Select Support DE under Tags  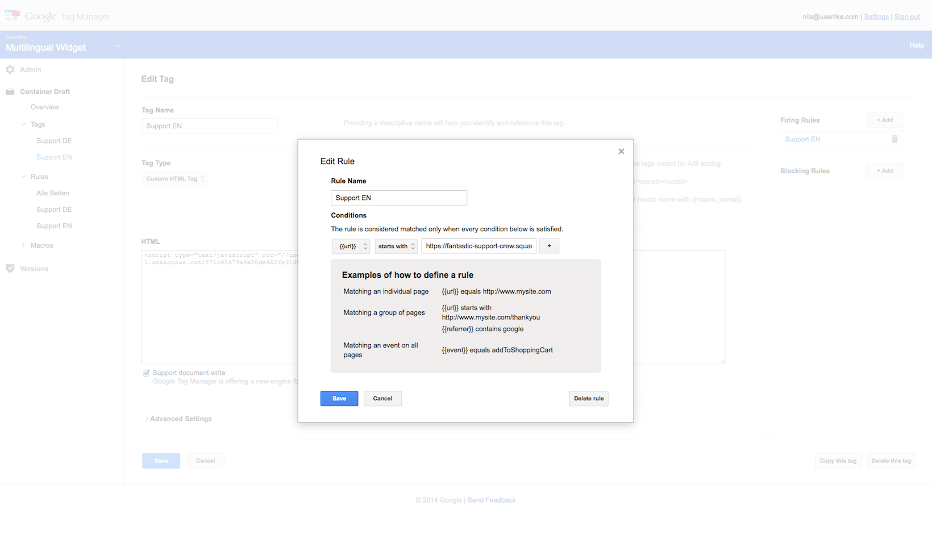[x=54, y=141]
